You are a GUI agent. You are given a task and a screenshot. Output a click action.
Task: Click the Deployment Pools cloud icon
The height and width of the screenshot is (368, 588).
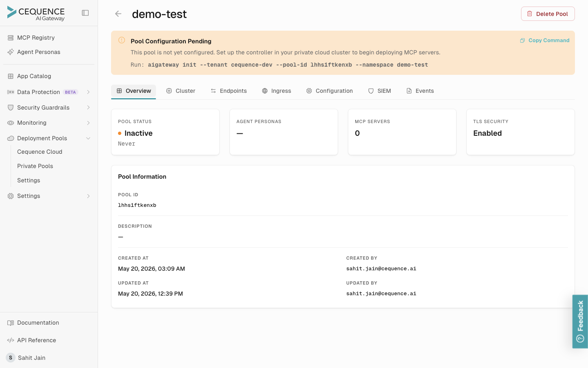11,138
